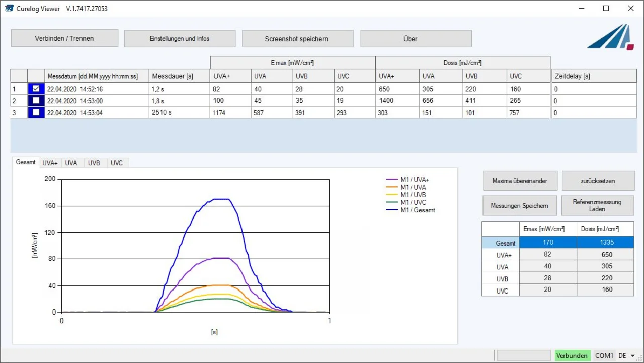Viewport: 644px width, 363px height.
Task: Click the Emax [mW/cm²] summary column header
Action: 548,229
